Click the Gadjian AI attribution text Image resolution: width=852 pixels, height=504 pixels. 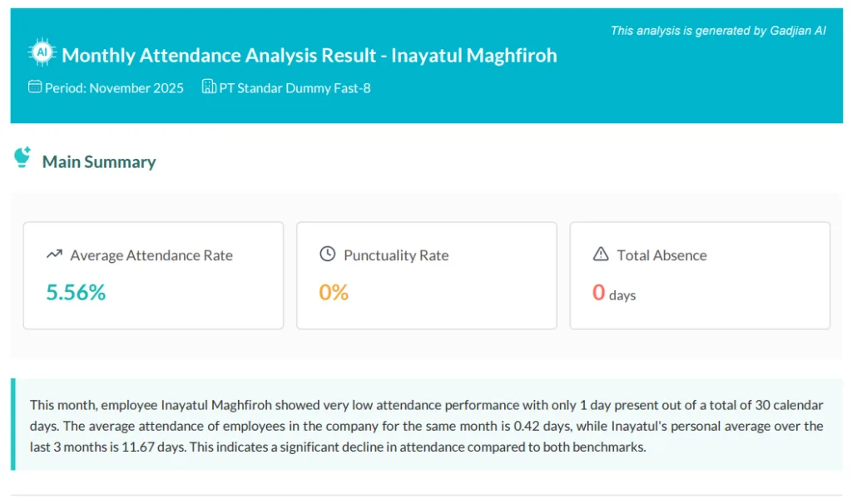point(718,30)
